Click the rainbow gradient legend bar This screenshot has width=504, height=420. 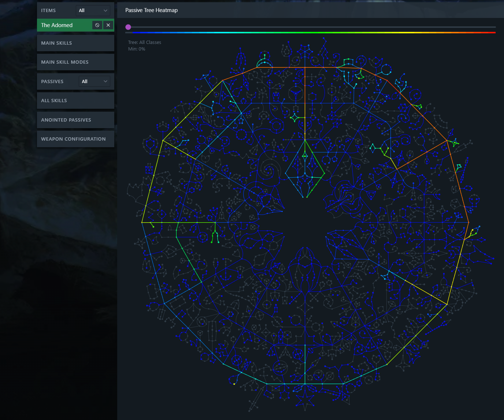point(311,33)
